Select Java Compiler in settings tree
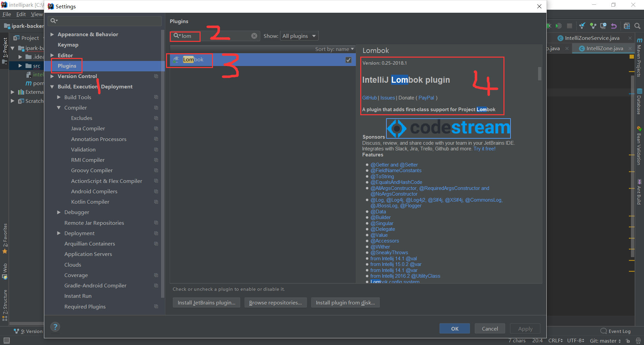The height and width of the screenshot is (345, 644). (x=88, y=129)
